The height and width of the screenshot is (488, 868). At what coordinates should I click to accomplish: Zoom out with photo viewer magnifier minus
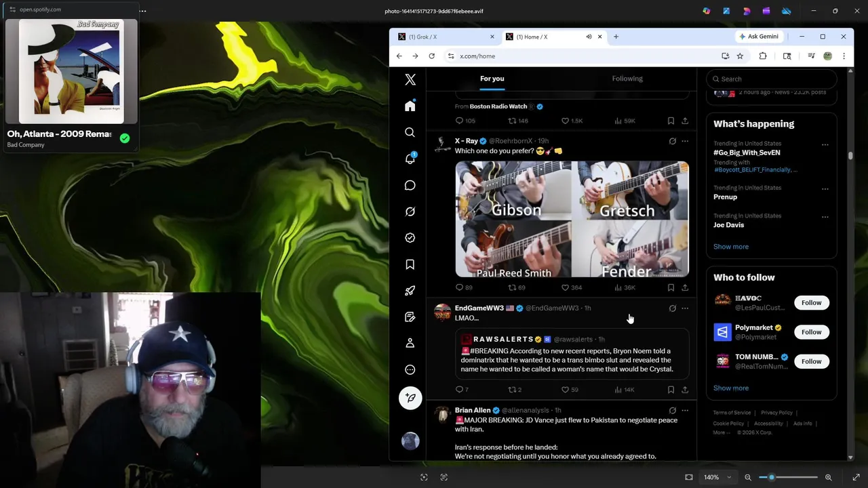(748, 477)
